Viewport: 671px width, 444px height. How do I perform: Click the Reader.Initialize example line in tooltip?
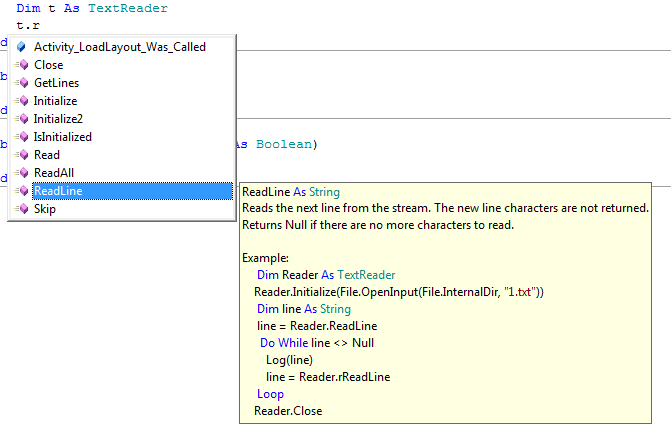tap(399, 292)
